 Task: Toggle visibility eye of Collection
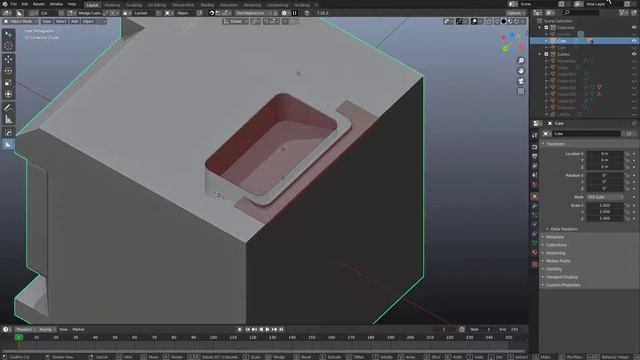point(634,27)
